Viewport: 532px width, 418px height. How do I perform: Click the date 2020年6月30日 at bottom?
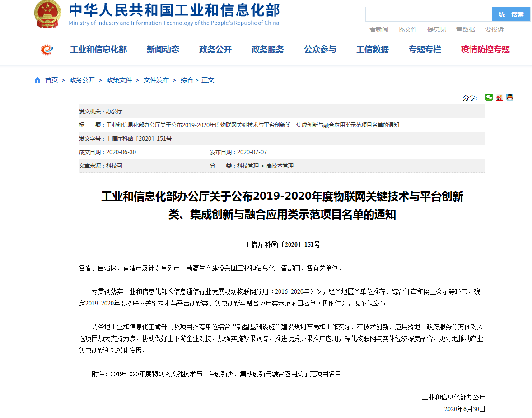(465, 409)
